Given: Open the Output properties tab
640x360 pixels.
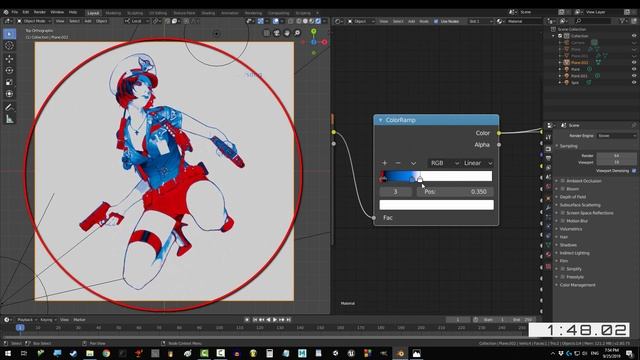Looking at the screenshot, I should pos(548,158).
